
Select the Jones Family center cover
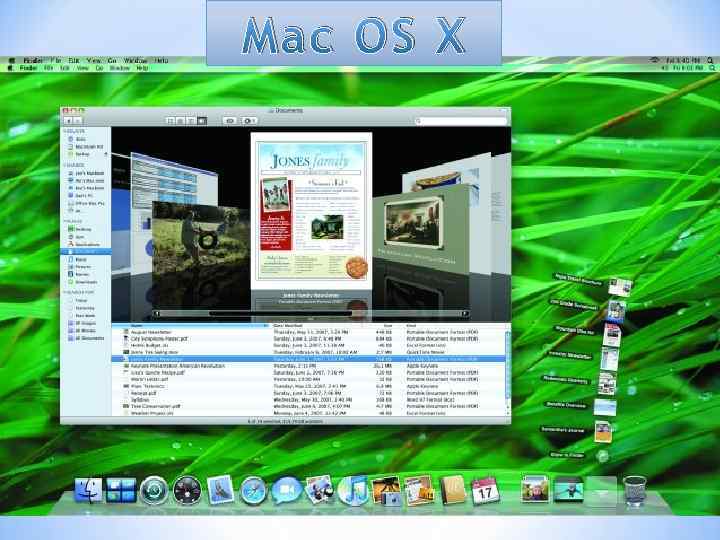click(311, 210)
